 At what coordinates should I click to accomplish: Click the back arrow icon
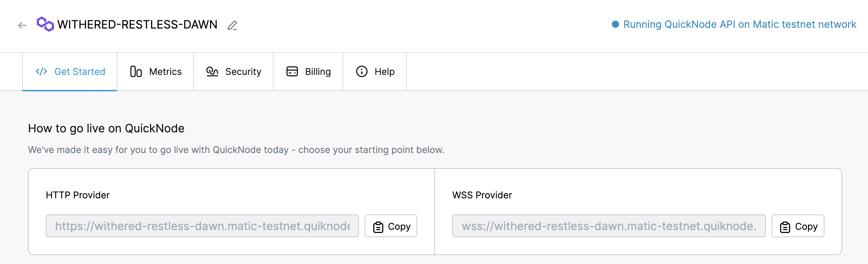tap(22, 25)
